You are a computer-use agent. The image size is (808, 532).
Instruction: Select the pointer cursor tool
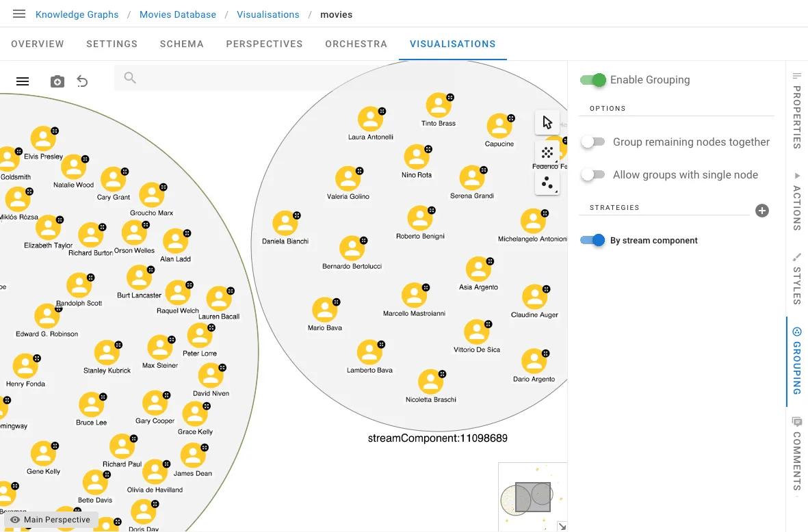click(x=547, y=122)
